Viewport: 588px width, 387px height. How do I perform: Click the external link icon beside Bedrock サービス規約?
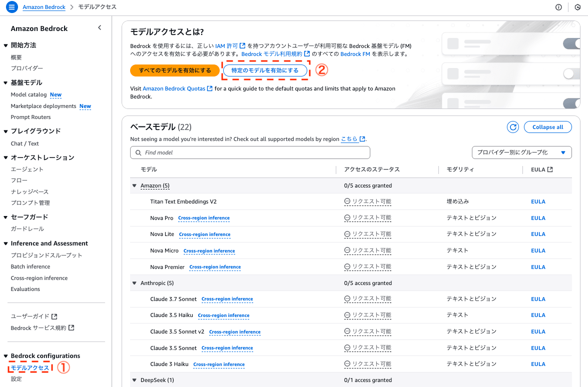pyautogui.click(x=71, y=328)
